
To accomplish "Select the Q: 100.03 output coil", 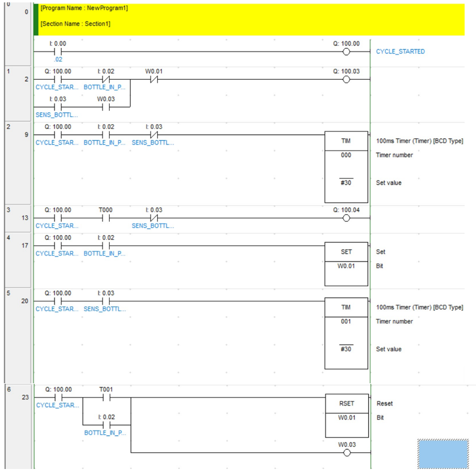I will coord(346,80).
